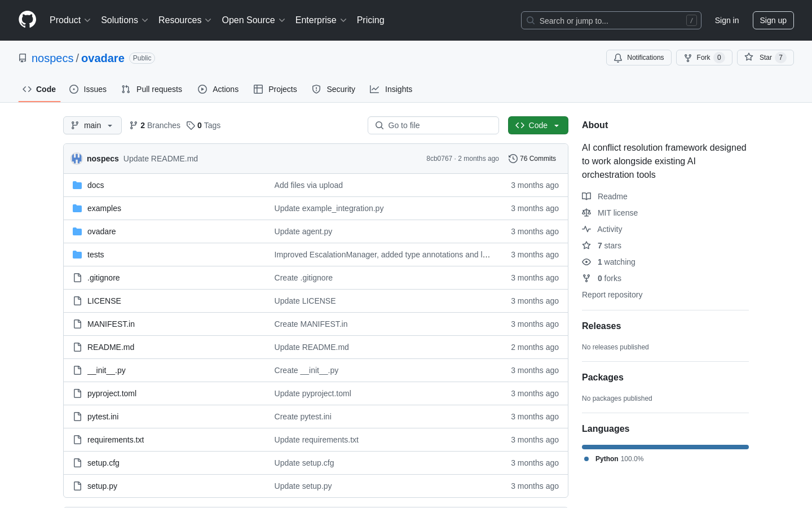Click the repository book icon beside nospecs
812x508 pixels.
23,58
